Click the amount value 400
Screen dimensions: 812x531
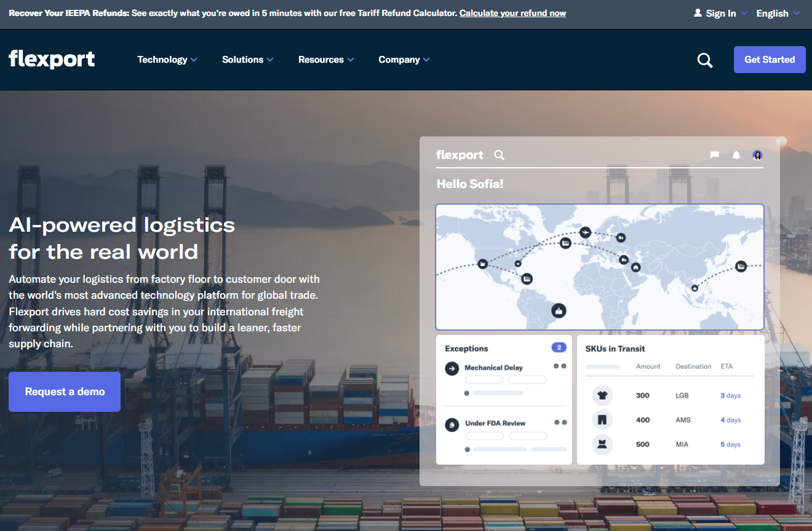pyautogui.click(x=643, y=420)
